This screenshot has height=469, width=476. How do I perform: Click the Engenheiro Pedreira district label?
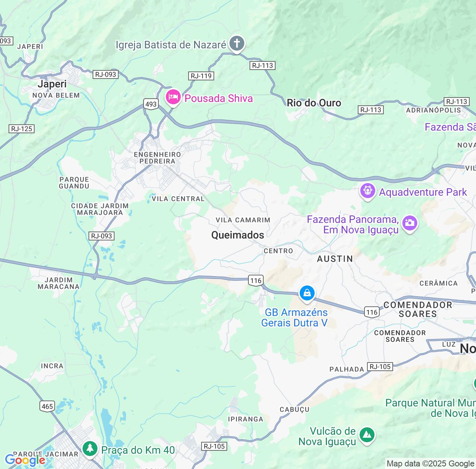pyautogui.click(x=157, y=158)
